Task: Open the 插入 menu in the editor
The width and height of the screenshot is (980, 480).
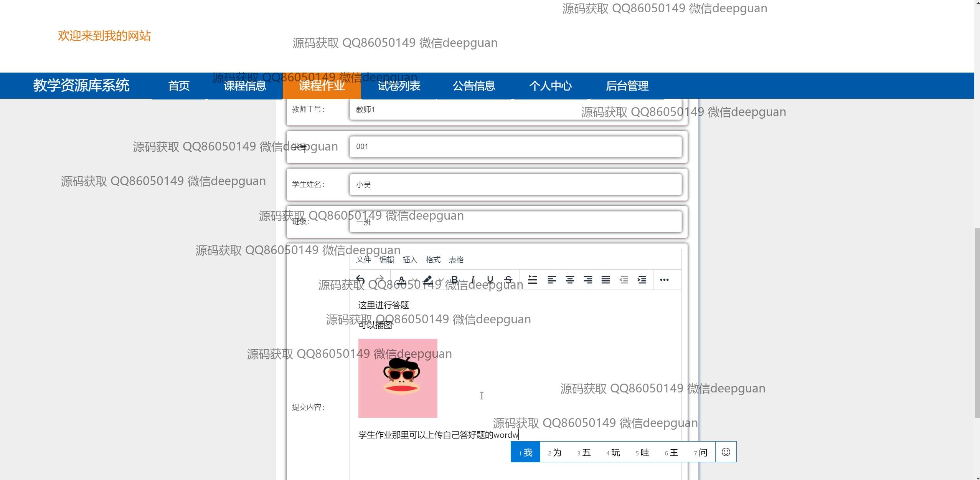Action: (x=410, y=260)
